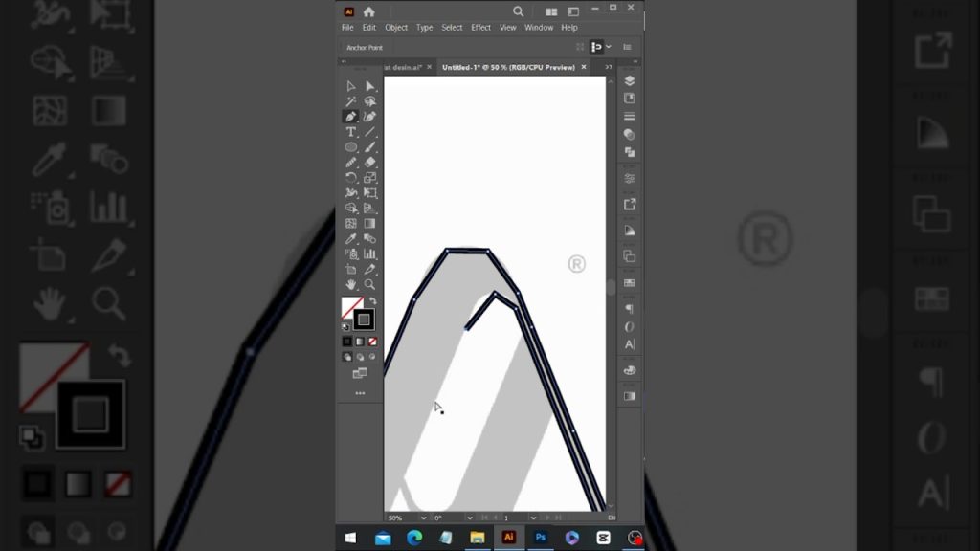Expand the workspace switcher dropdown
The height and width of the screenshot is (551, 980).
(608, 46)
